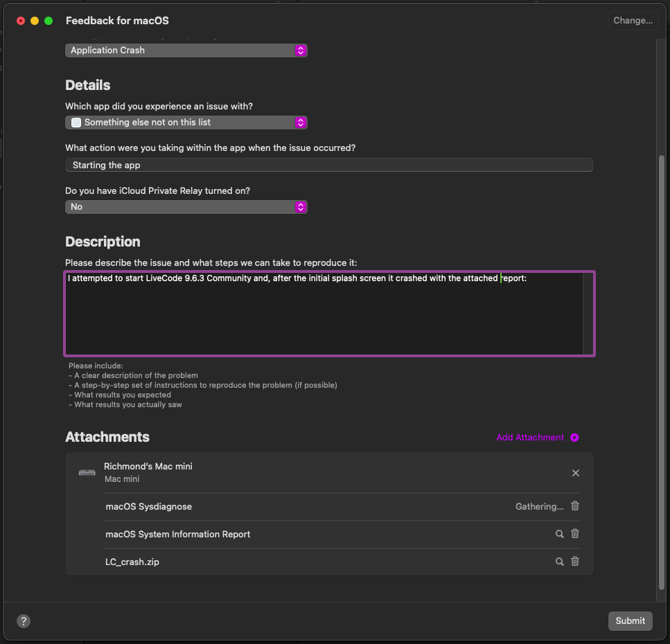Click the form's vertical scrollbar
Screen dimensions: 670x644
click(661, 374)
